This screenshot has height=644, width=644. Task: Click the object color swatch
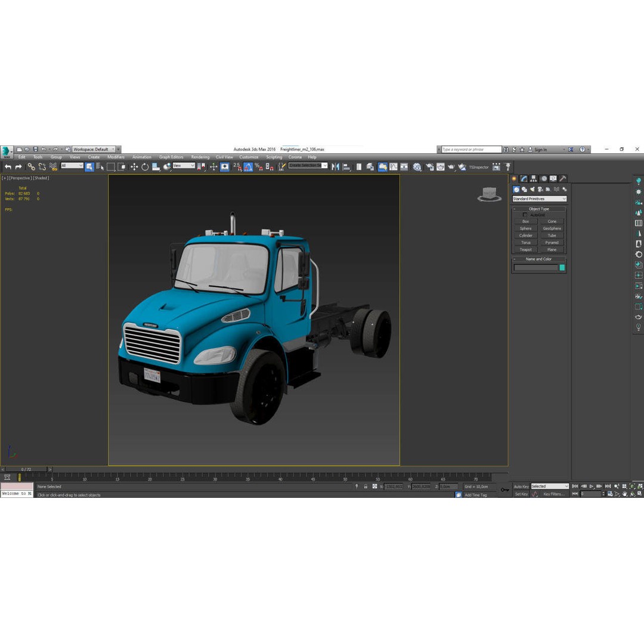[561, 267]
